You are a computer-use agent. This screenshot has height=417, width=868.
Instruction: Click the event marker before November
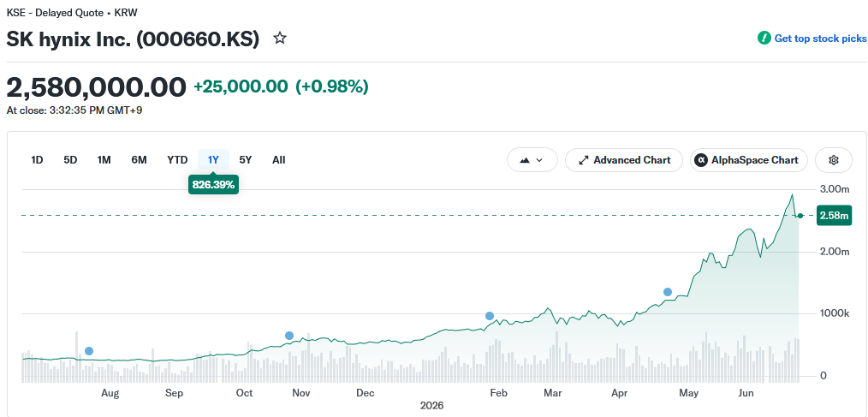289,336
